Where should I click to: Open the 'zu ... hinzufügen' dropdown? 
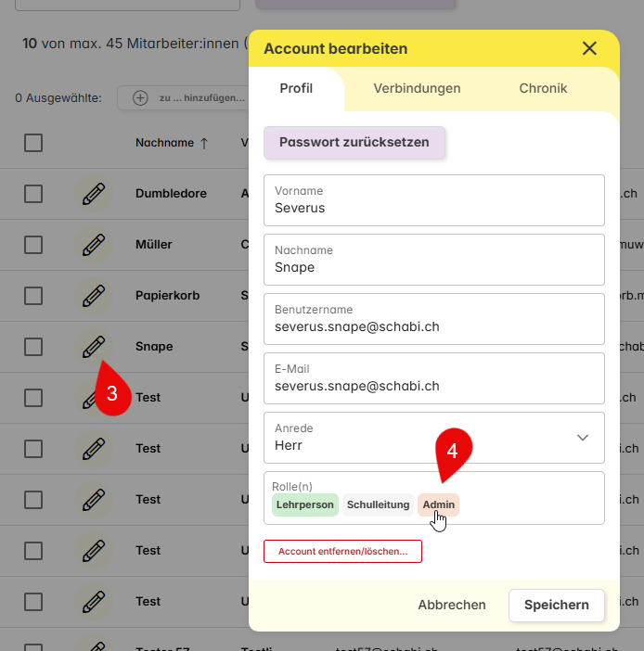tap(187, 98)
